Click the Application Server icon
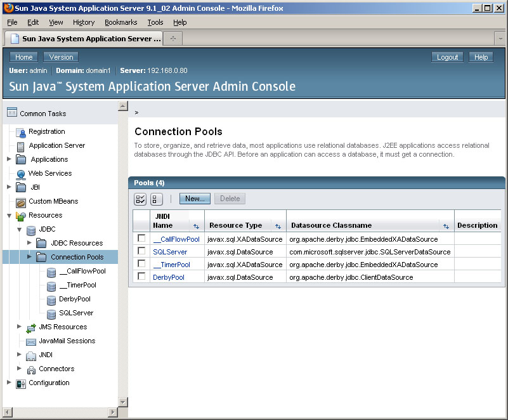The image size is (508, 420). (x=21, y=147)
